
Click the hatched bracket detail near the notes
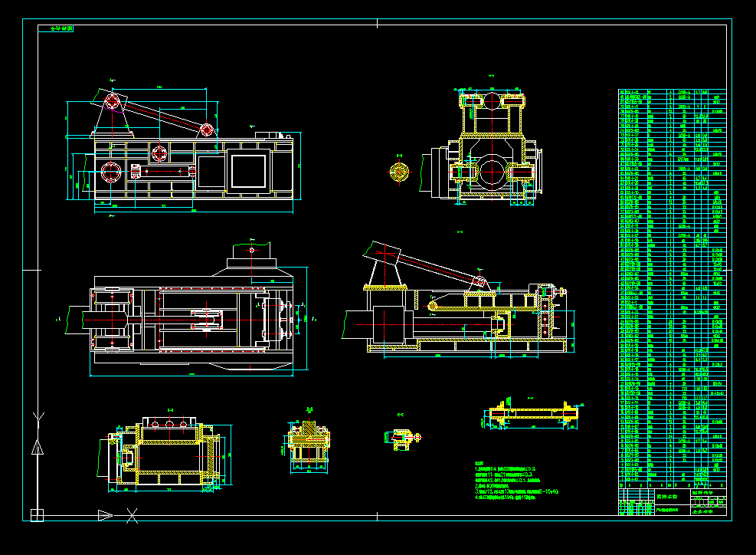[x=310, y=438]
